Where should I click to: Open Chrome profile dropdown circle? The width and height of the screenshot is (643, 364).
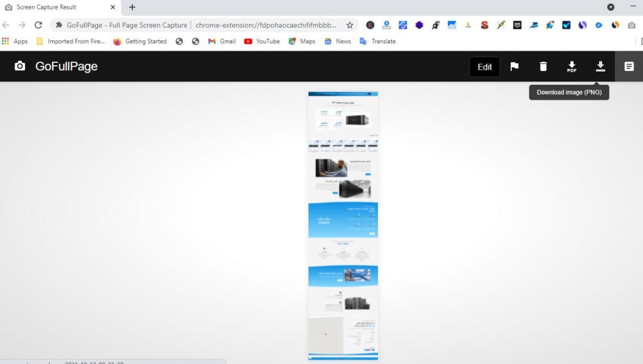610,7
